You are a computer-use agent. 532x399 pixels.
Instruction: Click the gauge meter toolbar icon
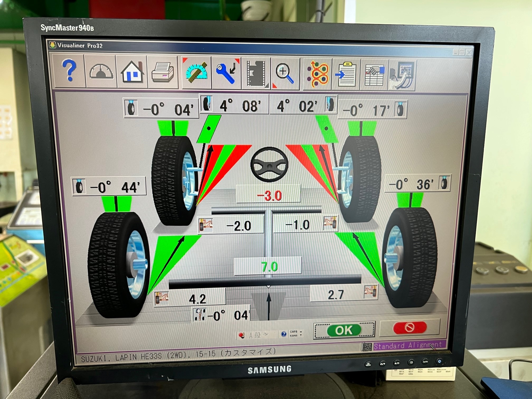point(101,72)
